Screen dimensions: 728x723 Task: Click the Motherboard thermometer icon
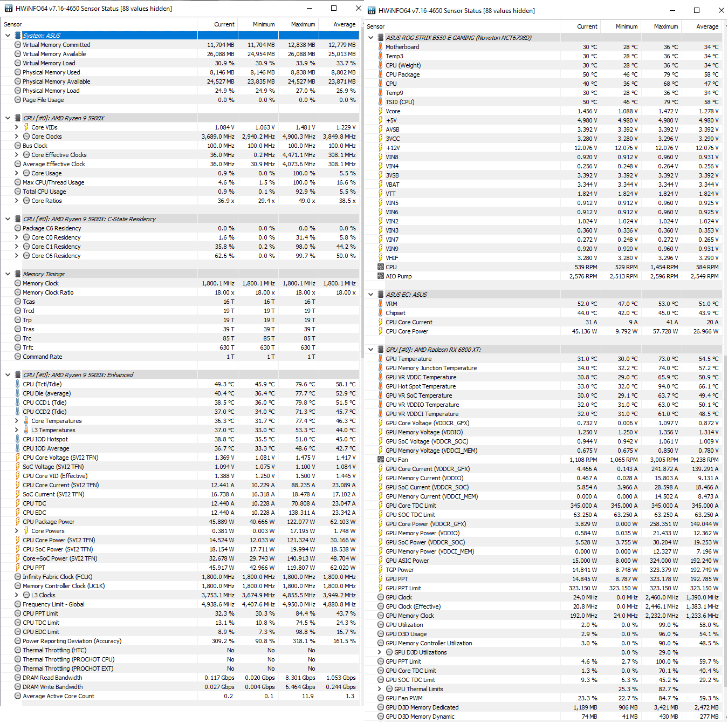point(381,47)
